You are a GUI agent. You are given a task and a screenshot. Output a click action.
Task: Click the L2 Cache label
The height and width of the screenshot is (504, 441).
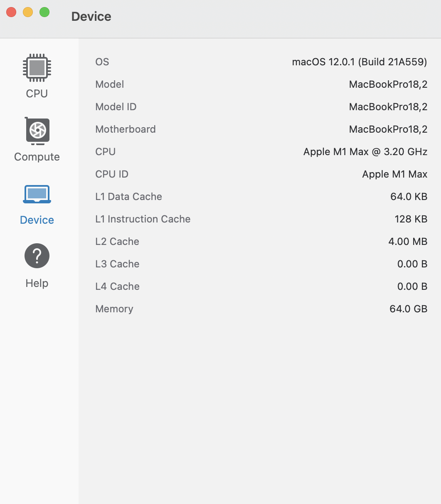(117, 242)
